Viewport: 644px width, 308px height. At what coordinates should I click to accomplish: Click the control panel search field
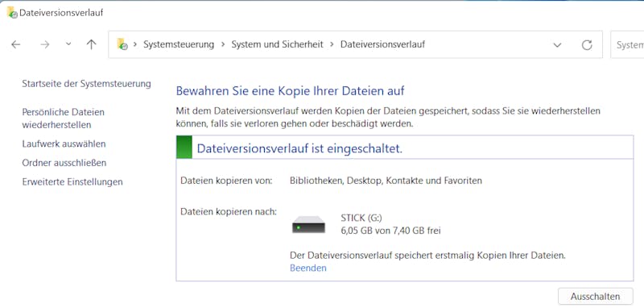pyautogui.click(x=627, y=44)
